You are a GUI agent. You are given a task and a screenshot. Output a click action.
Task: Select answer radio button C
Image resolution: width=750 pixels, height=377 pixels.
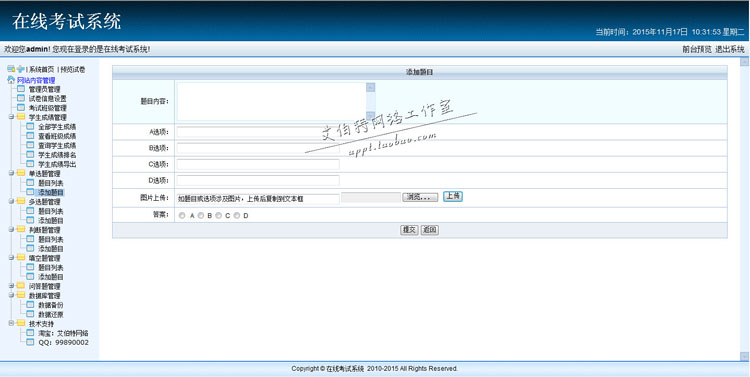pyautogui.click(x=219, y=216)
